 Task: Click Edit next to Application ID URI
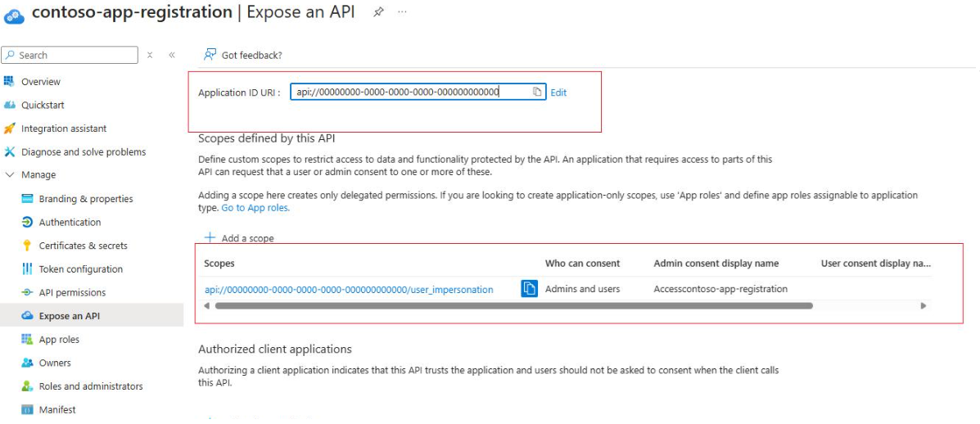[558, 92]
